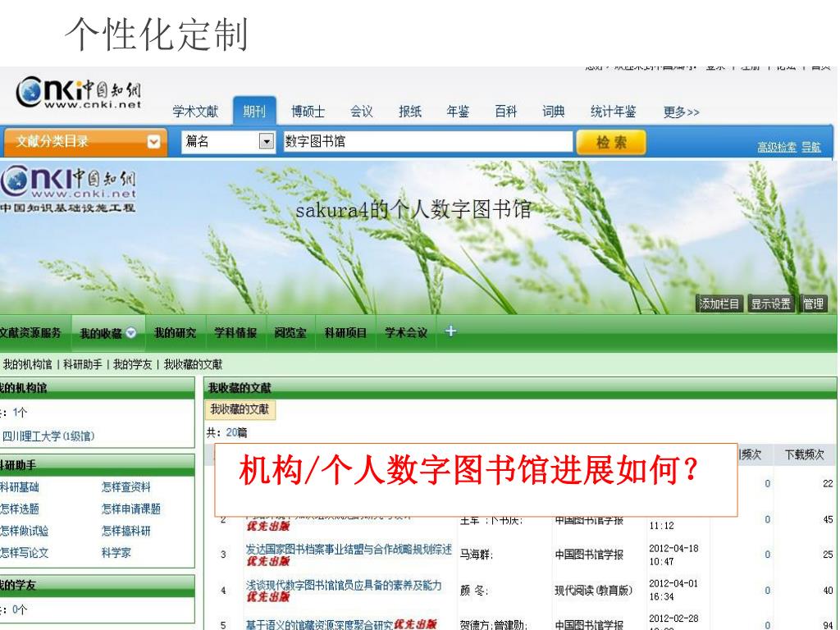Click the 怎样写论文 link
This screenshot has height=630, width=840.
point(24,552)
